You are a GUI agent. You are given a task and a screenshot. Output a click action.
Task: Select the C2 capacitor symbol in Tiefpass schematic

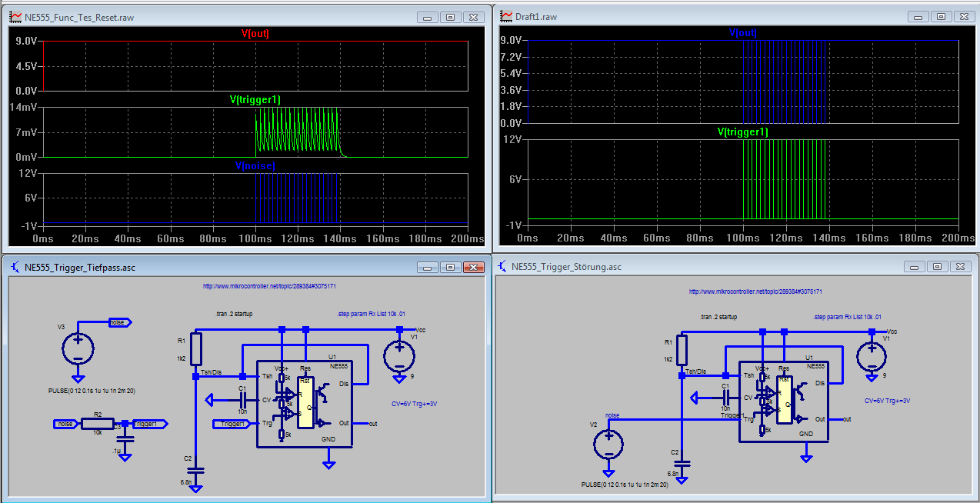[195, 468]
